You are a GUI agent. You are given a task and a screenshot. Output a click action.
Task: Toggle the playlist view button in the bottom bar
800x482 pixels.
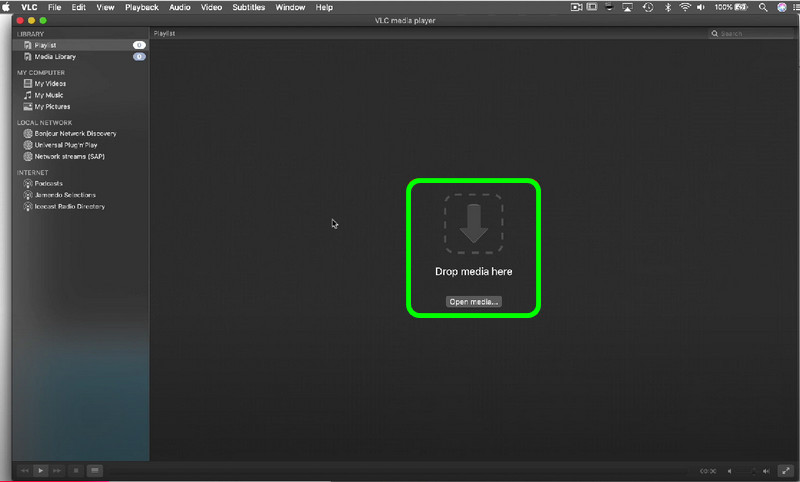(94, 470)
